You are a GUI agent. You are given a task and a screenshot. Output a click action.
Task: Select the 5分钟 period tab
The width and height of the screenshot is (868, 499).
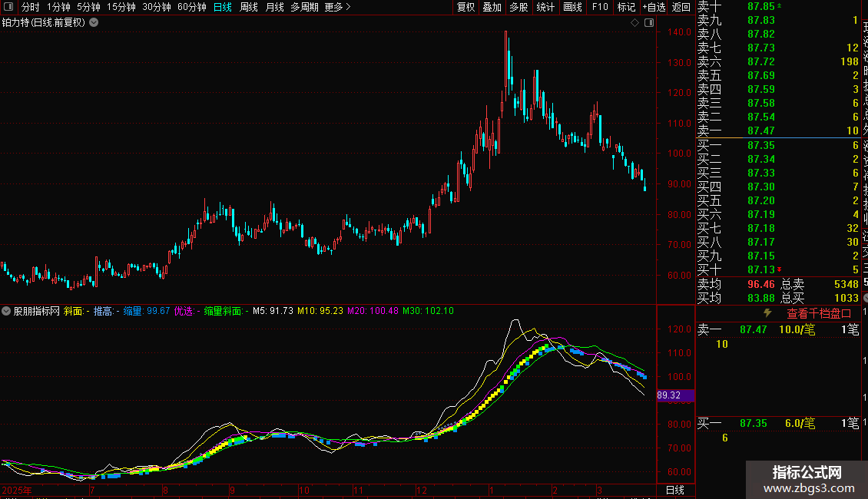coord(88,7)
